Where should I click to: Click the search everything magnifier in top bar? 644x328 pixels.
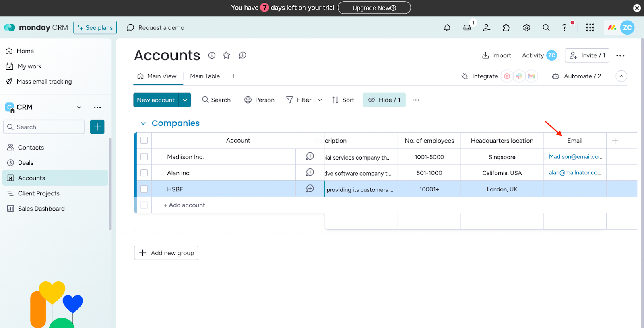coord(546,27)
